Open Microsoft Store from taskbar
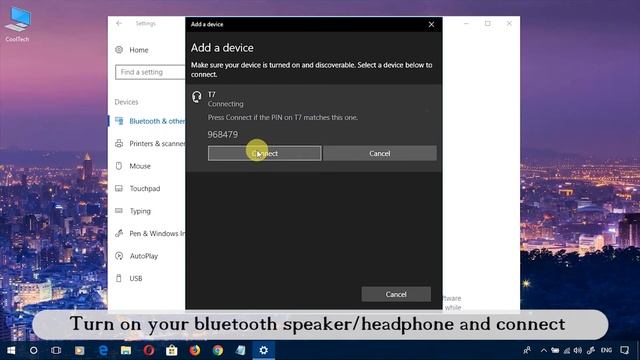The height and width of the screenshot is (360, 640). point(172,350)
